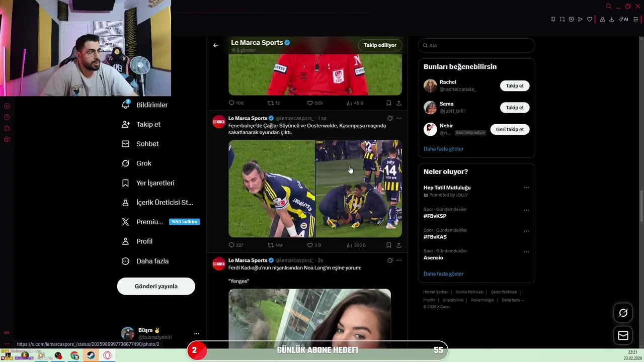Screen dimensions: 644x362
Task: Open the Asensio trending topic
Action: pyautogui.click(x=433, y=258)
